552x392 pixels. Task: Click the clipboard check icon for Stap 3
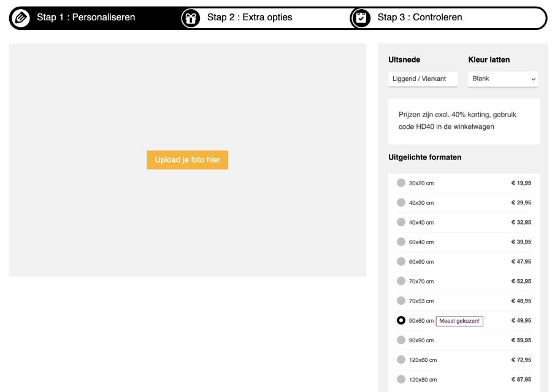point(361,18)
